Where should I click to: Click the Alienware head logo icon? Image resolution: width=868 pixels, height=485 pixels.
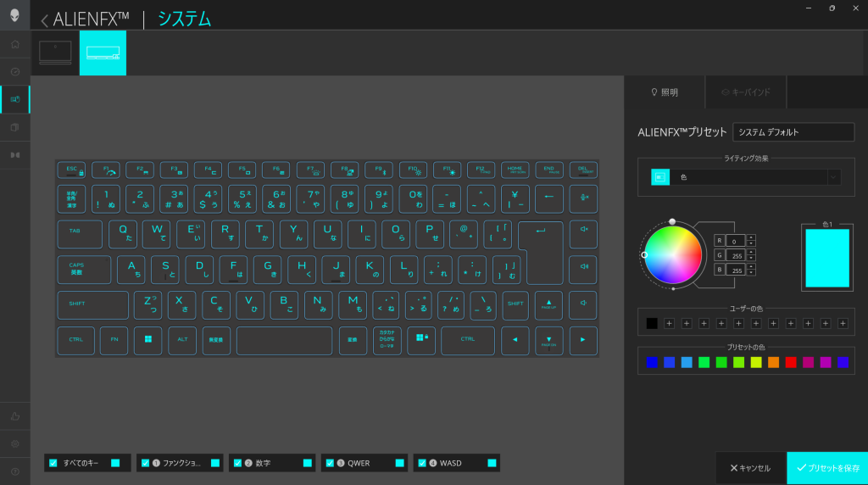pos(14,14)
